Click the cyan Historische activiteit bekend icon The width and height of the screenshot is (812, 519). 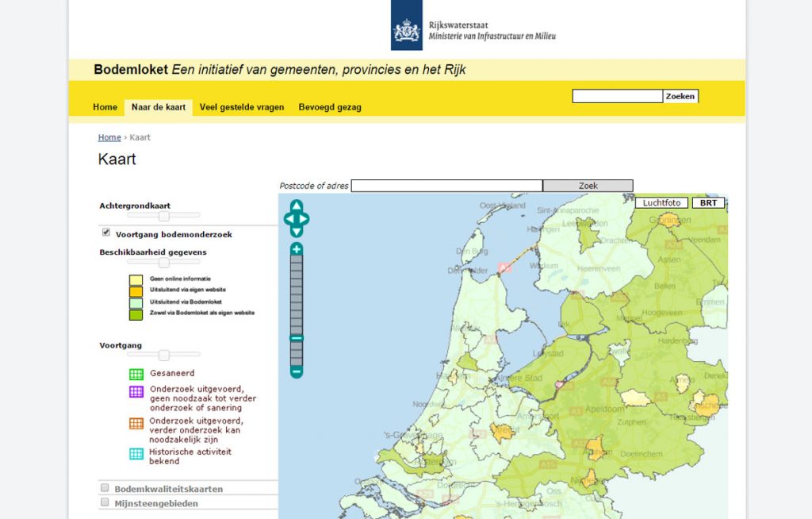pos(136,453)
